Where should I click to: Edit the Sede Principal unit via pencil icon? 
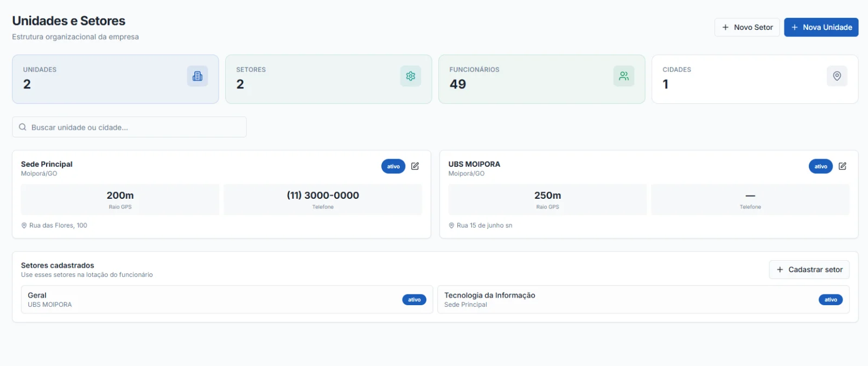(415, 166)
